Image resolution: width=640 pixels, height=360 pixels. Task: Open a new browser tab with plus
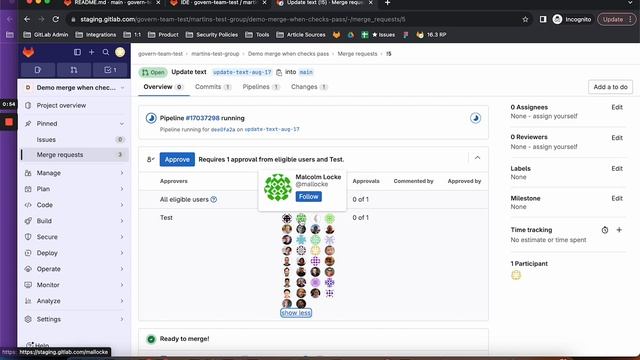387,3
